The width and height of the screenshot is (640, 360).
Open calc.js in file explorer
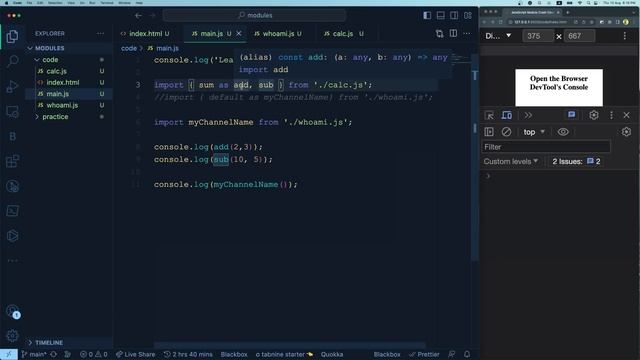pyautogui.click(x=56, y=71)
